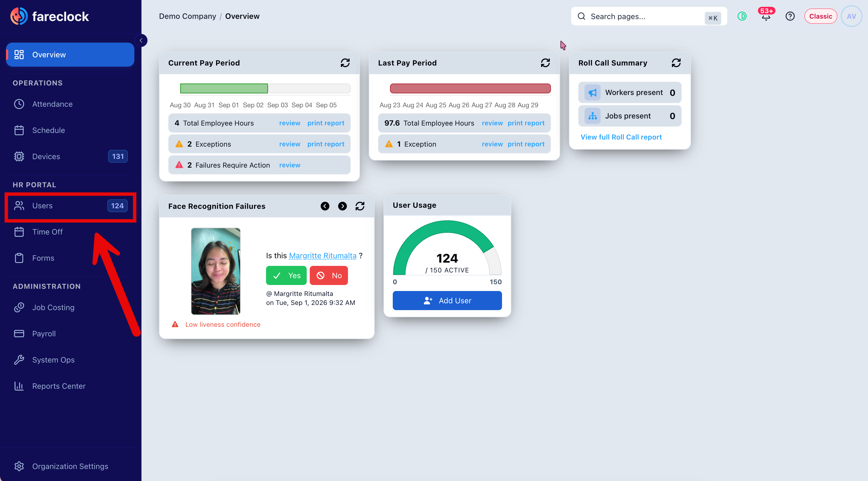Refresh the Current Pay Period card
868x481 pixels.
click(345, 63)
